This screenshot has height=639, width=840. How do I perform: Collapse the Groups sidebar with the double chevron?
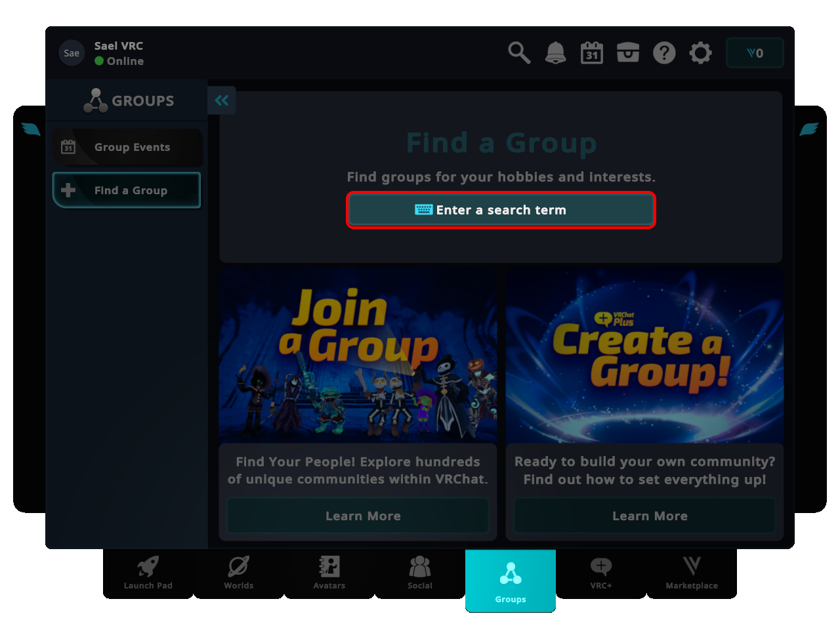tap(221, 100)
